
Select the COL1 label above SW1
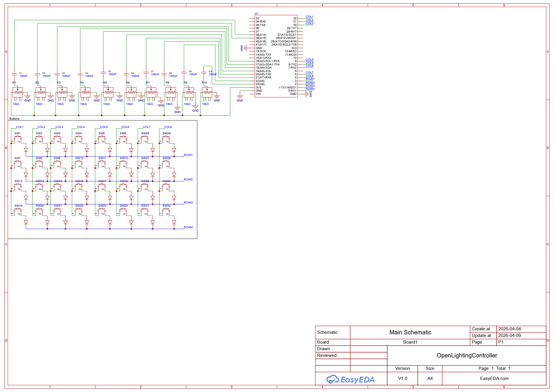pyautogui.click(x=20, y=127)
